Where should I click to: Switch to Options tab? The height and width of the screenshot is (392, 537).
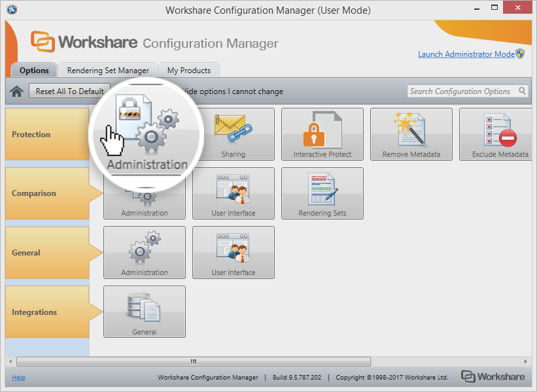34,70
